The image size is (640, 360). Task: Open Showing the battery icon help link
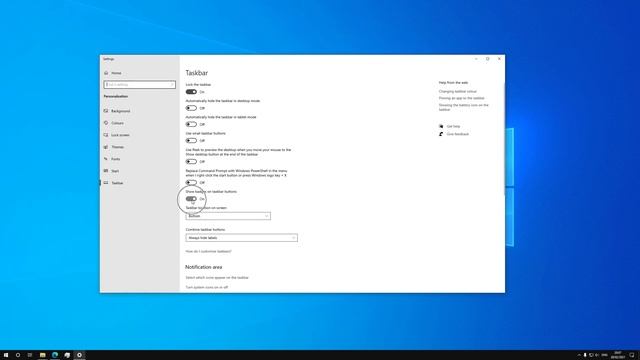(464, 107)
